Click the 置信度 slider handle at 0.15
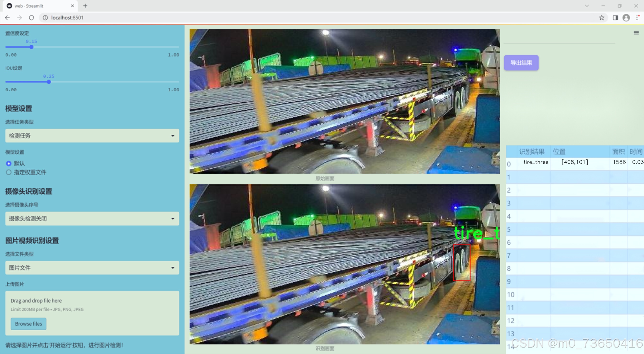Screen dimensions: 644x354 [32, 47]
